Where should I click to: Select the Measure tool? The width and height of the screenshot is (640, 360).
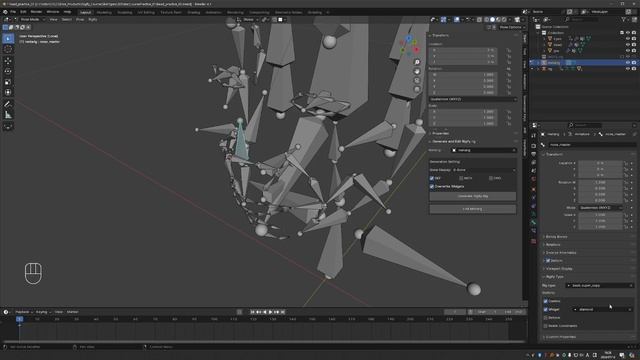8,115
